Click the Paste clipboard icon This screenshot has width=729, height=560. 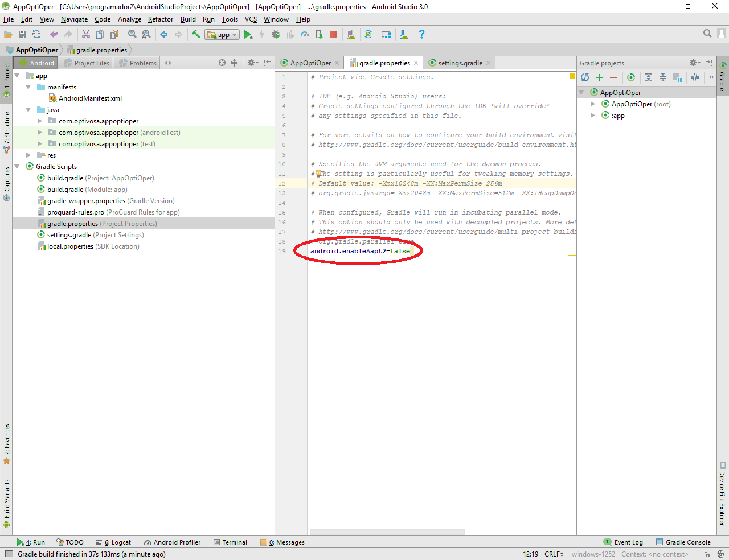(x=114, y=35)
